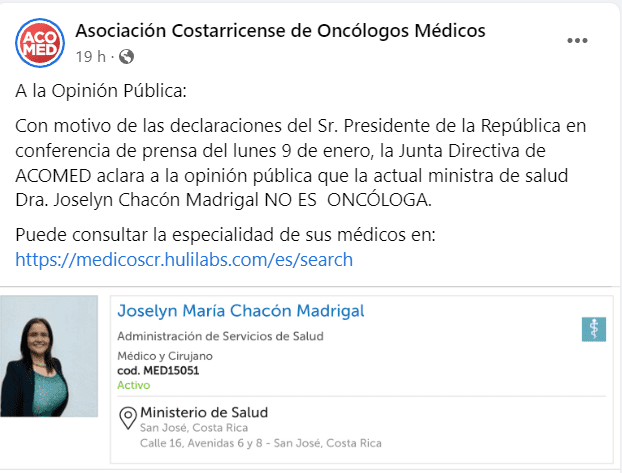Open the medicoscr.hulilabs.com search link
The image size is (622, 473).
pos(184,260)
